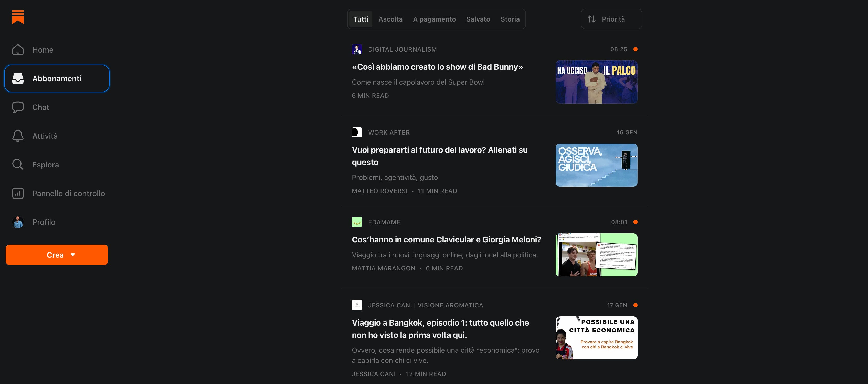Image resolution: width=868 pixels, height=384 pixels.
Task: Click the Attività bell icon
Action: tap(18, 136)
